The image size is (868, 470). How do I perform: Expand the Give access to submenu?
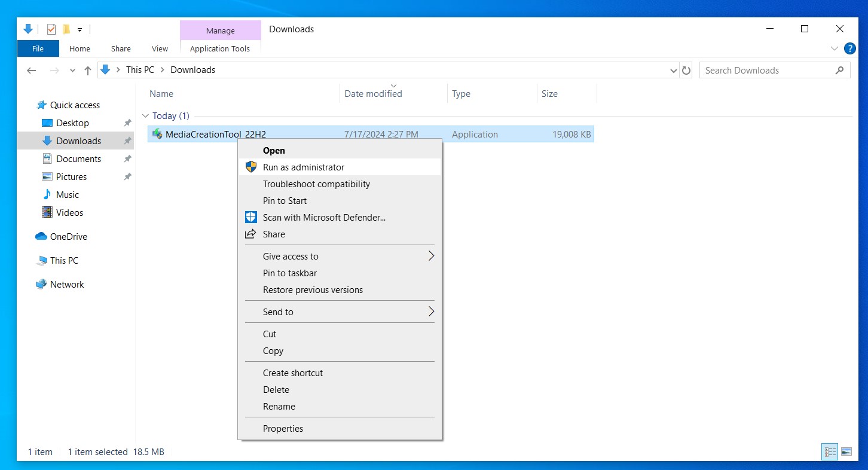tap(340, 257)
